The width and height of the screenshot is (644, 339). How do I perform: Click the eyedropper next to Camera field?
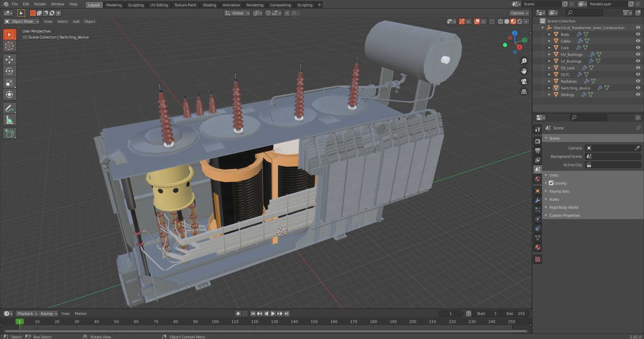[x=637, y=148]
